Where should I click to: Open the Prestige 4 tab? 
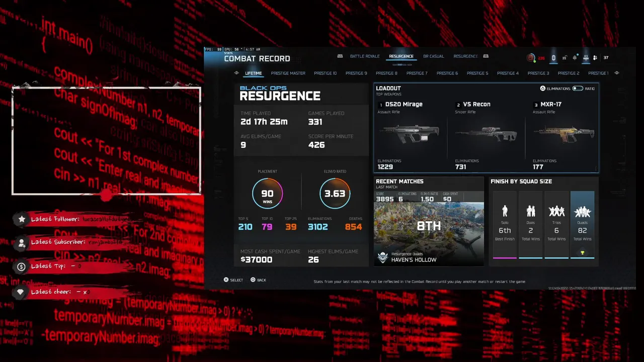pyautogui.click(x=508, y=73)
